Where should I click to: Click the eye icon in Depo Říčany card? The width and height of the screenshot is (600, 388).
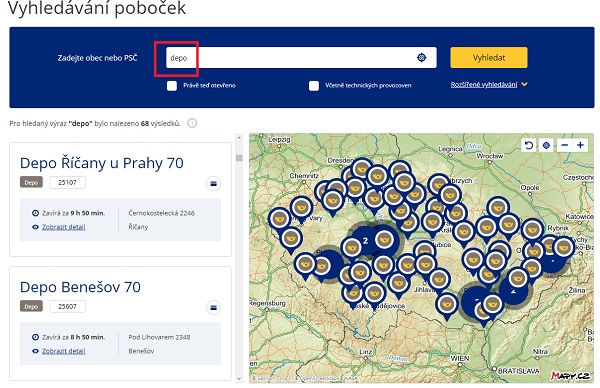(35, 227)
